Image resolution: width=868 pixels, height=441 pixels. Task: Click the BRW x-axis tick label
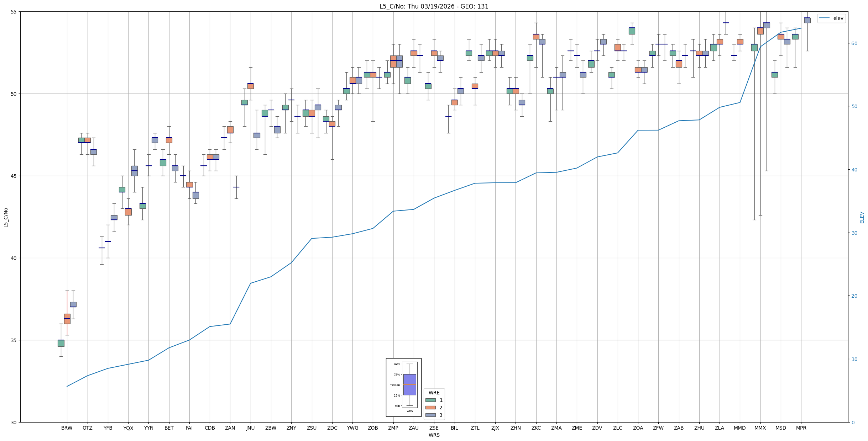(x=67, y=428)
